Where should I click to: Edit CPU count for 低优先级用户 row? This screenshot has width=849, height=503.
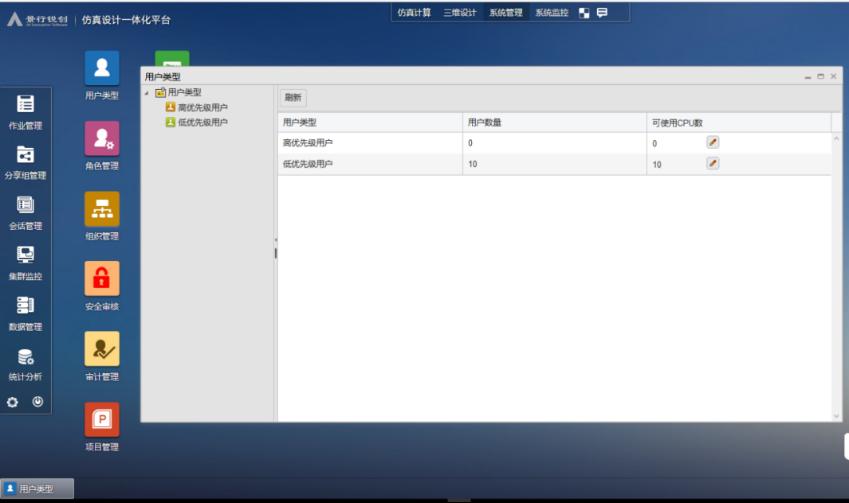(713, 163)
